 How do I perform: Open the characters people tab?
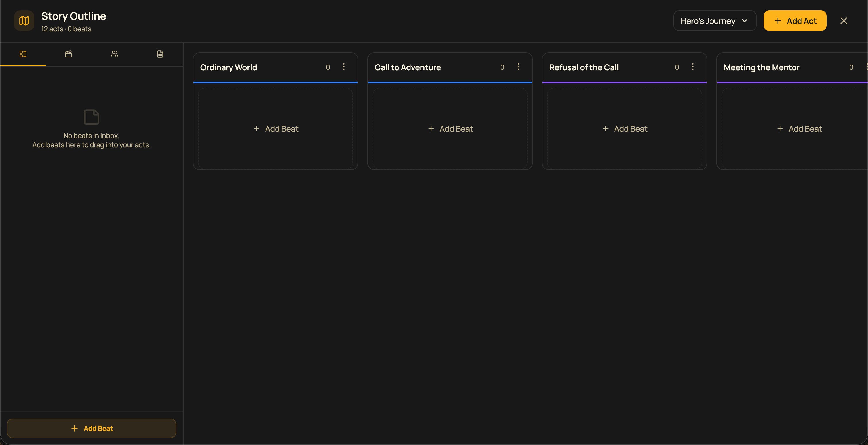[x=114, y=54]
